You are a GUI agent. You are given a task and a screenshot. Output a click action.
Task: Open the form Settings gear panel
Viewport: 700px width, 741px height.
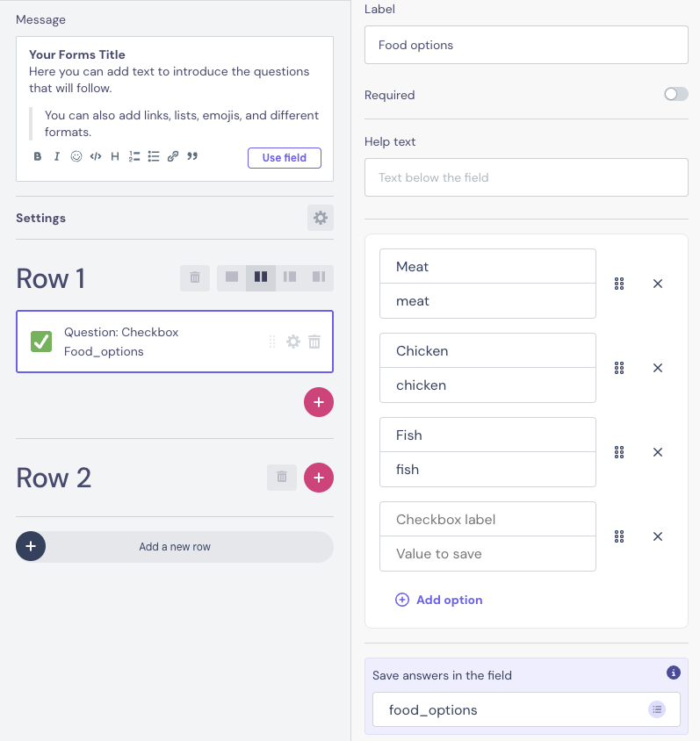pyautogui.click(x=320, y=218)
